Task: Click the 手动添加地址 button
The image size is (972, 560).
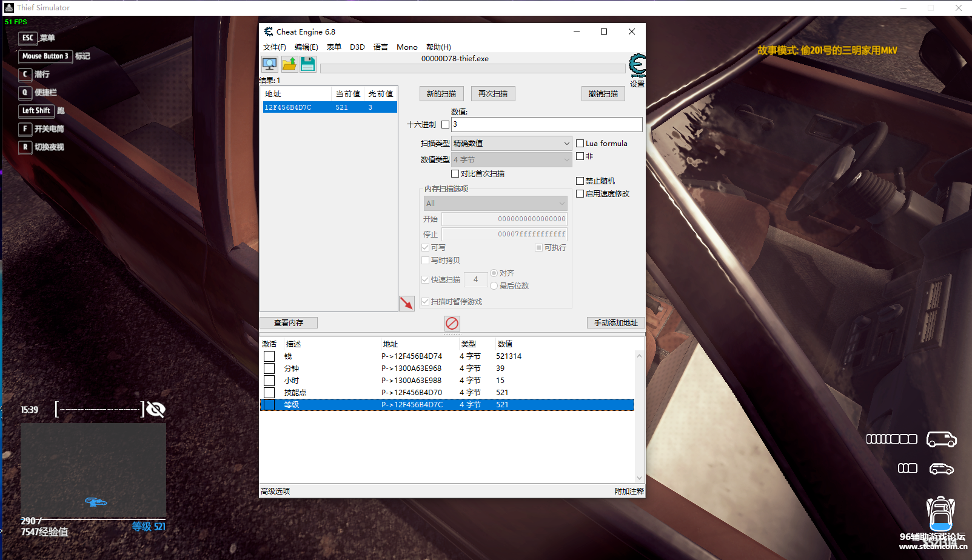Action: coord(615,323)
